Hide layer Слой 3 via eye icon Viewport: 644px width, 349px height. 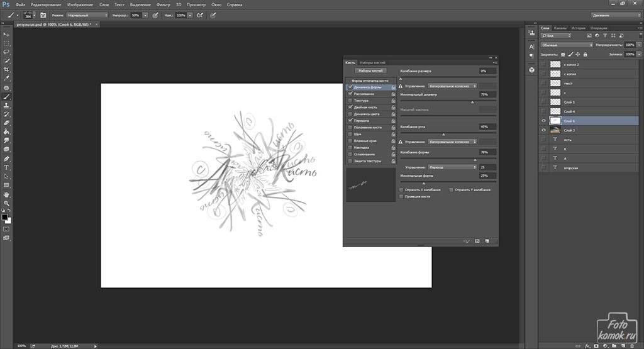click(544, 130)
